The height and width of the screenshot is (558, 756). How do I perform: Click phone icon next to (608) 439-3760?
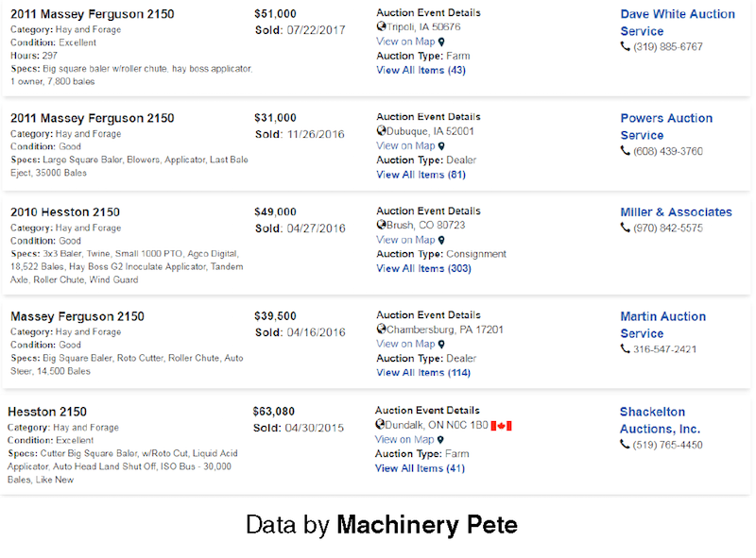click(x=626, y=151)
